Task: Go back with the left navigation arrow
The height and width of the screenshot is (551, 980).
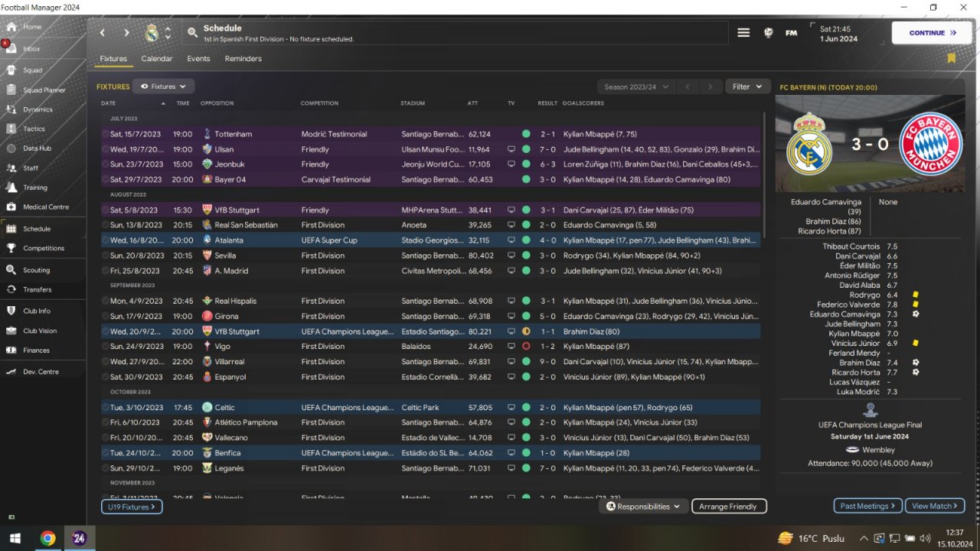Action: click(103, 33)
